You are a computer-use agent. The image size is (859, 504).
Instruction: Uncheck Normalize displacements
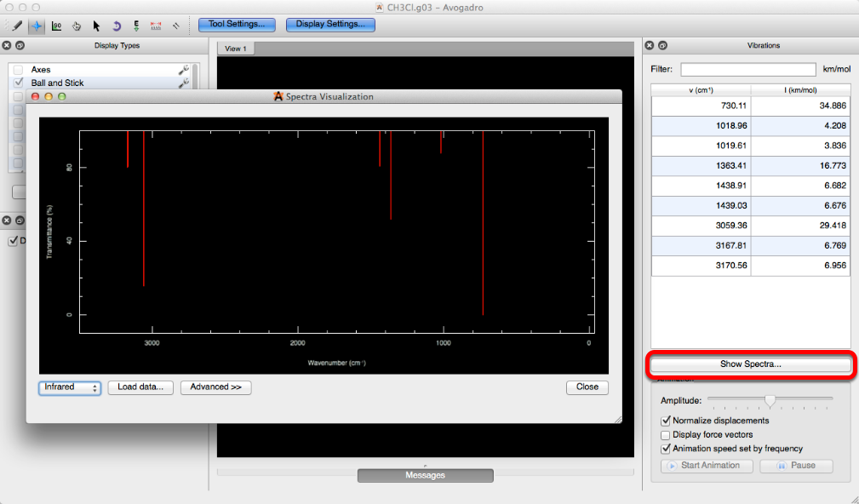click(x=666, y=421)
